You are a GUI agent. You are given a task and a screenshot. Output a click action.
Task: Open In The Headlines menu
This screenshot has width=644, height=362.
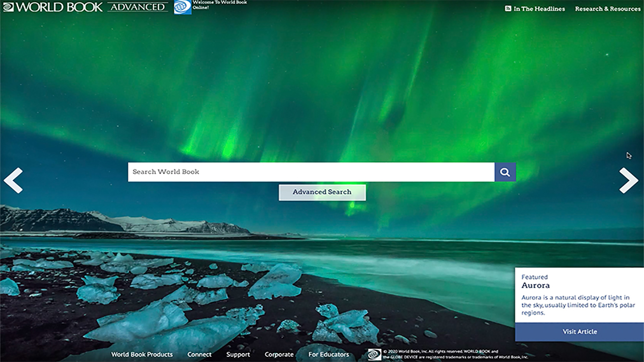539,9
